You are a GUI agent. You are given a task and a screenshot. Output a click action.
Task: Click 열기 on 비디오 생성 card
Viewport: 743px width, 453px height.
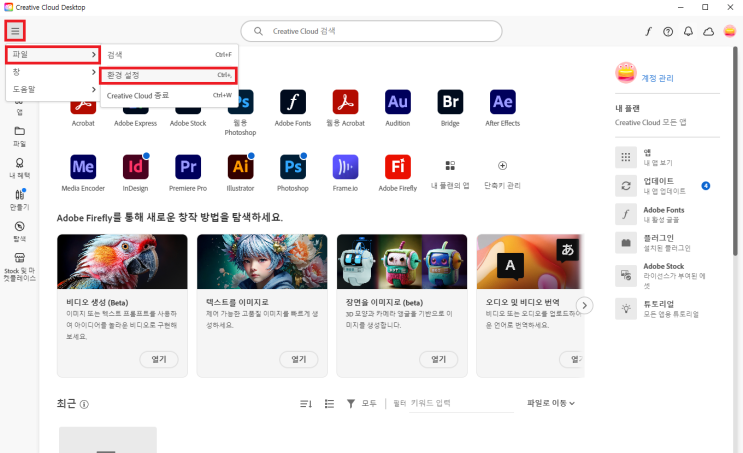[x=159, y=359]
